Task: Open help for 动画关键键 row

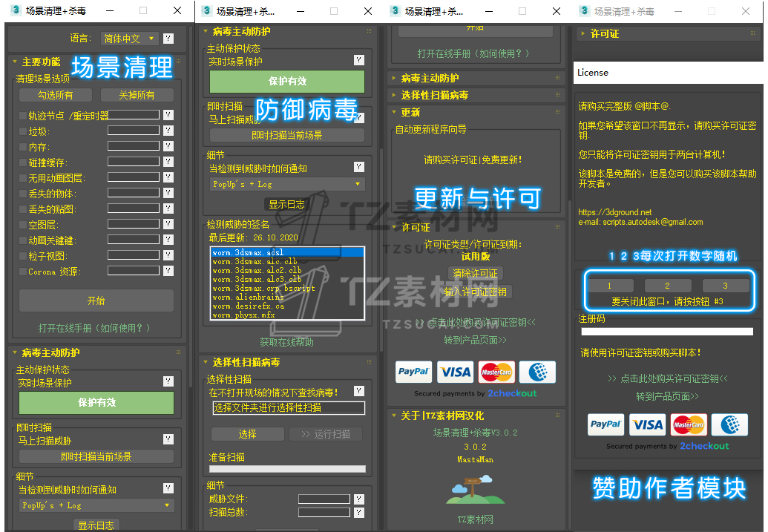Action: point(168,240)
